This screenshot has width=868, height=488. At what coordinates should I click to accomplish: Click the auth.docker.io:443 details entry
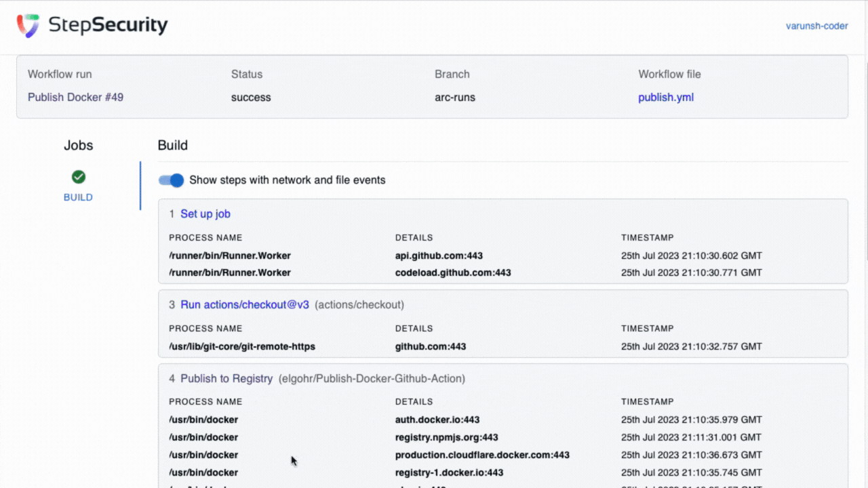437,420
